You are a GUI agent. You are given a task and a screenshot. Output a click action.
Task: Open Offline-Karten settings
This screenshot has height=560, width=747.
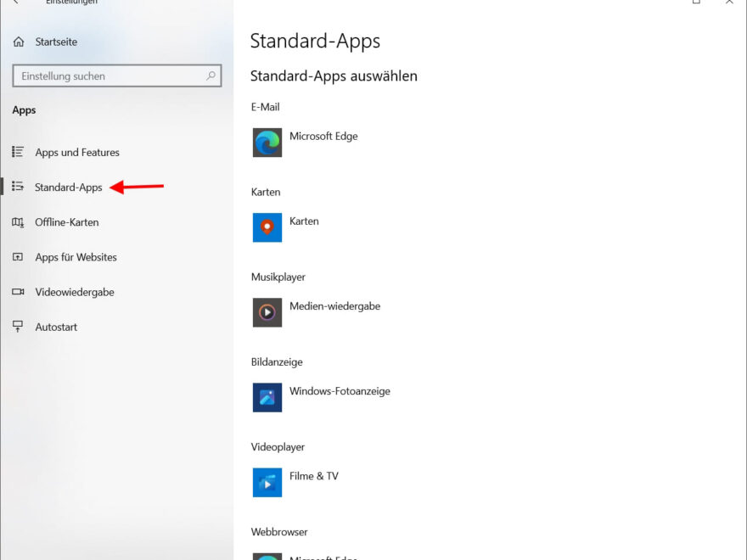coord(67,222)
